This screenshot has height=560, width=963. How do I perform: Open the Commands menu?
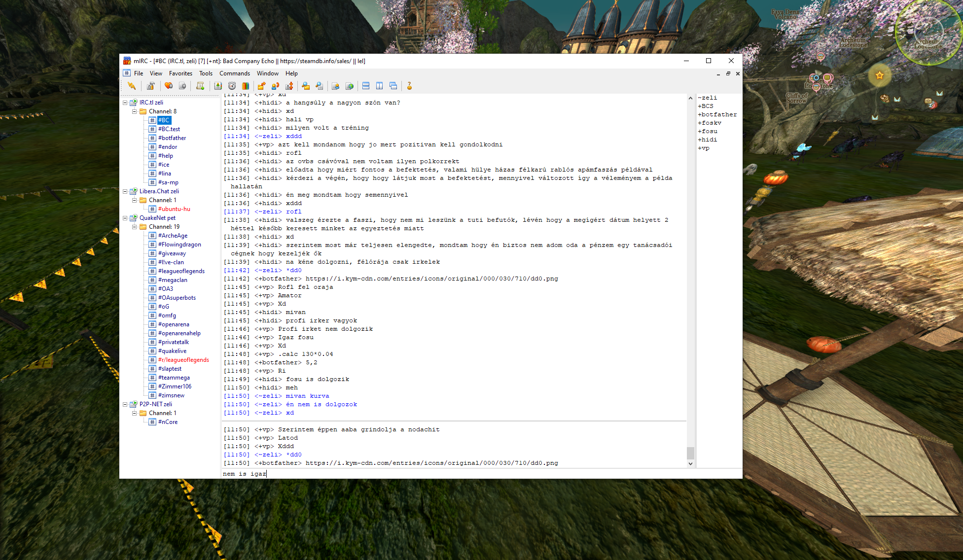235,73
